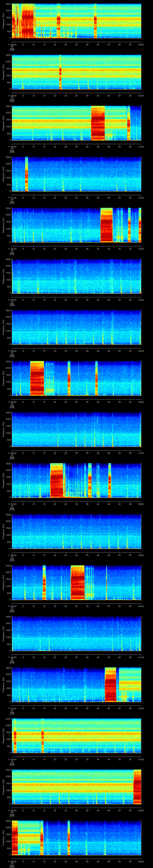Select the wide red burst in the 11:39:00 spectrogram
The width and height of the screenshot is (153, 868).
tap(78, 582)
